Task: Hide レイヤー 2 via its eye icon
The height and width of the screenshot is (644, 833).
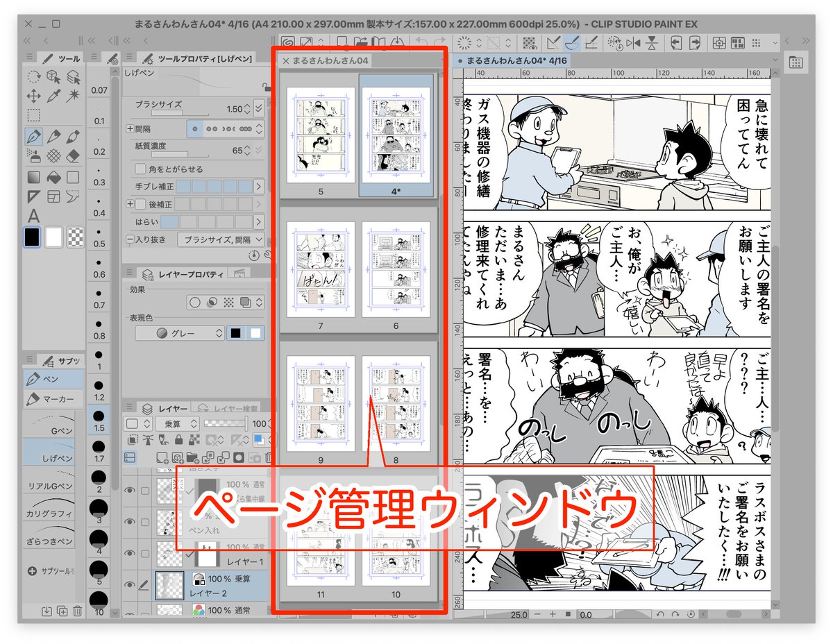Action: [130, 586]
